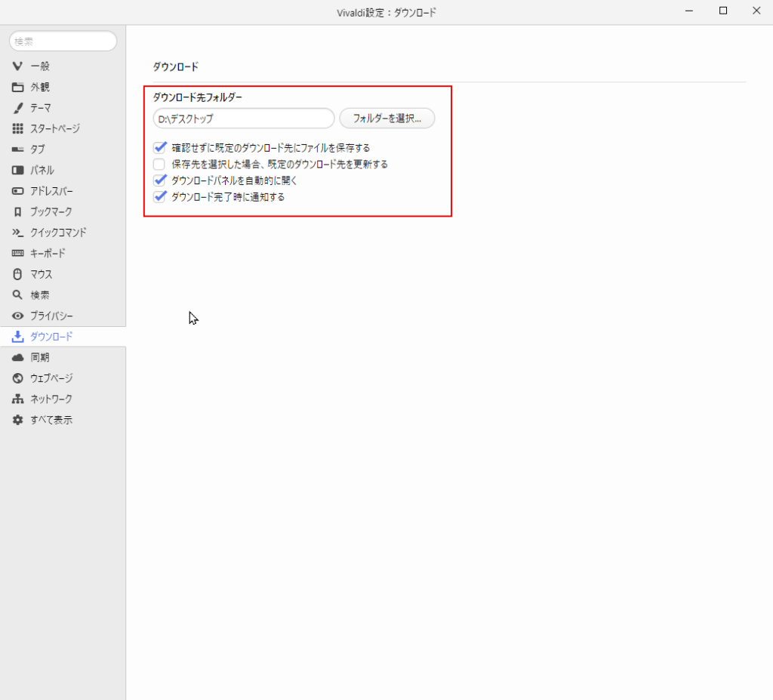Click the mouse icon beside マウス
773x700 pixels.
[18, 274]
